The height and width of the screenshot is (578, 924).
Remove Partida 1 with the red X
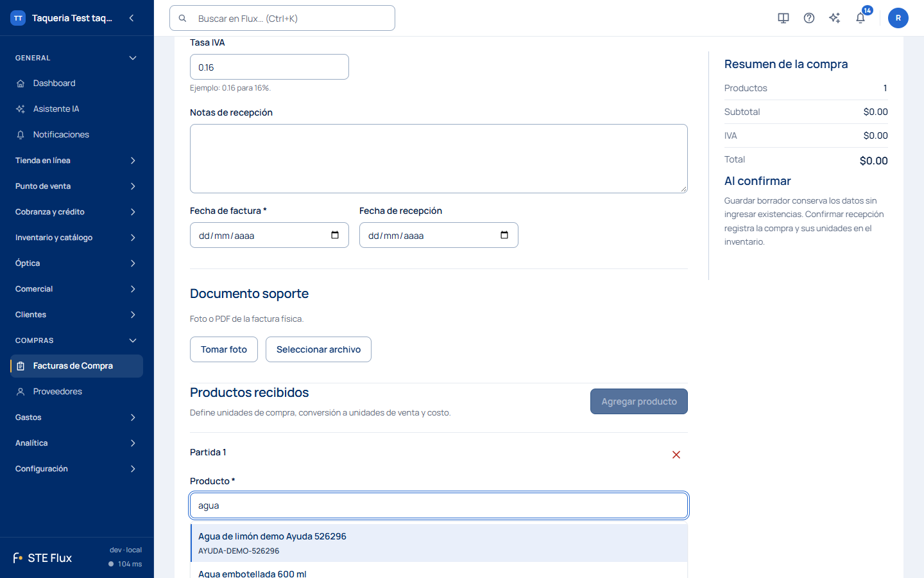click(x=676, y=455)
